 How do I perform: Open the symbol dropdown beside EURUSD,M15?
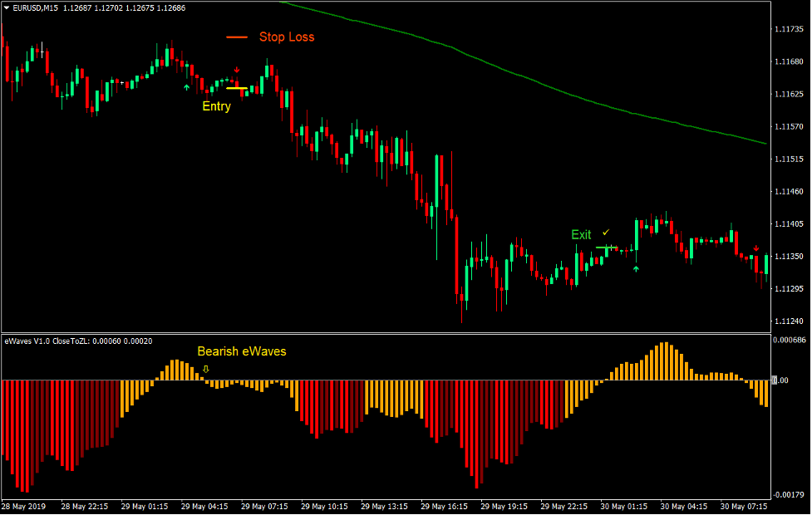pos(7,7)
